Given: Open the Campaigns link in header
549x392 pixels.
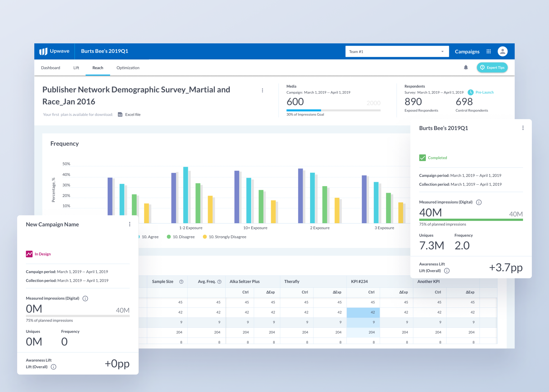Looking at the screenshot, I should (x=467, y=51).
